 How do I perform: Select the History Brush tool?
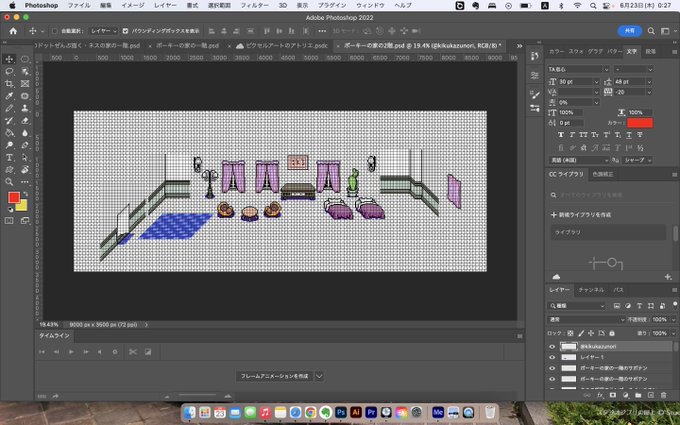pyautogui.click(x=9, y=121)
